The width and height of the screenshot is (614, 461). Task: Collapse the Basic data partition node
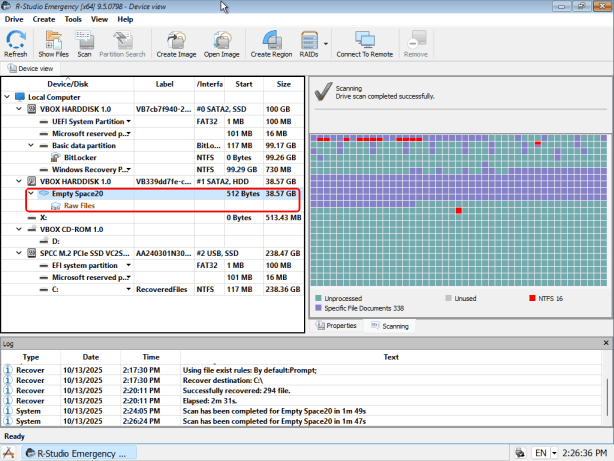click(32, 145)
